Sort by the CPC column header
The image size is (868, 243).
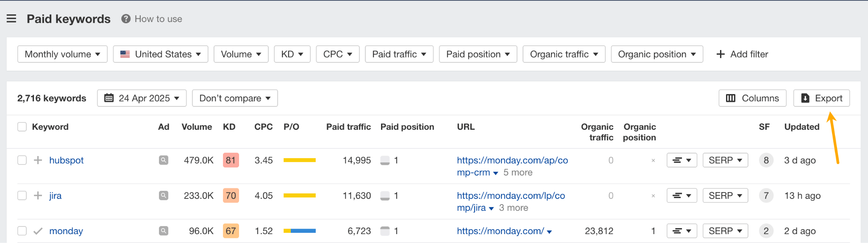point(263,127)
